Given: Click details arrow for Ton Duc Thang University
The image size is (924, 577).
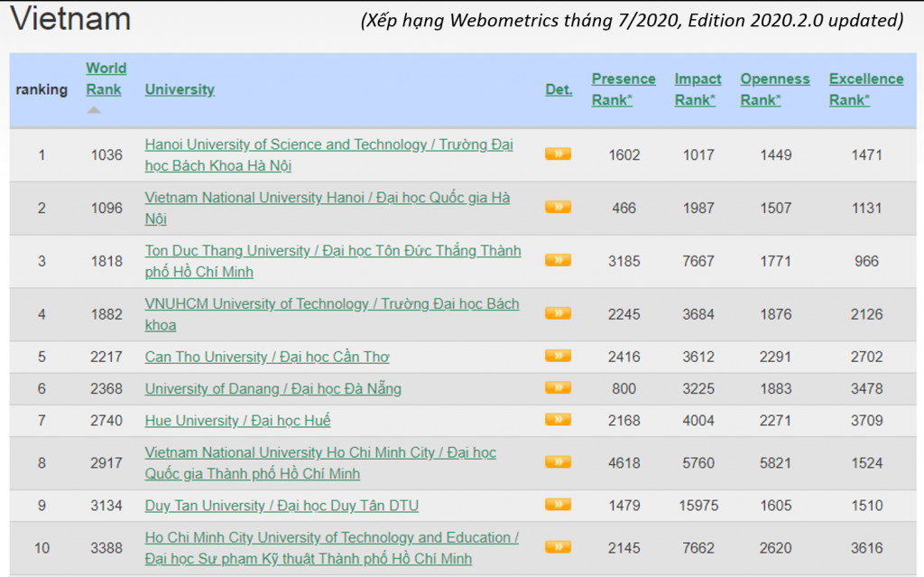Looking at the screenshot, I should (558, 261).
